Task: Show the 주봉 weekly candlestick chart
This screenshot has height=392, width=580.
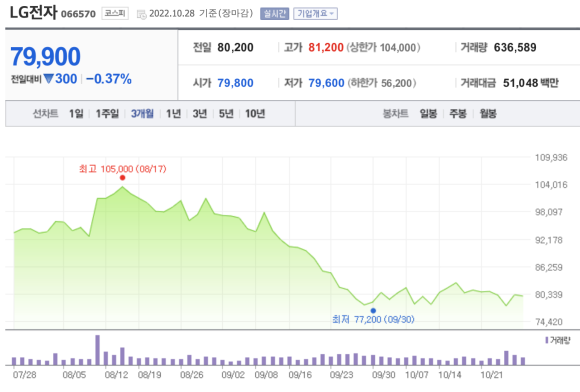Action: 458,114
